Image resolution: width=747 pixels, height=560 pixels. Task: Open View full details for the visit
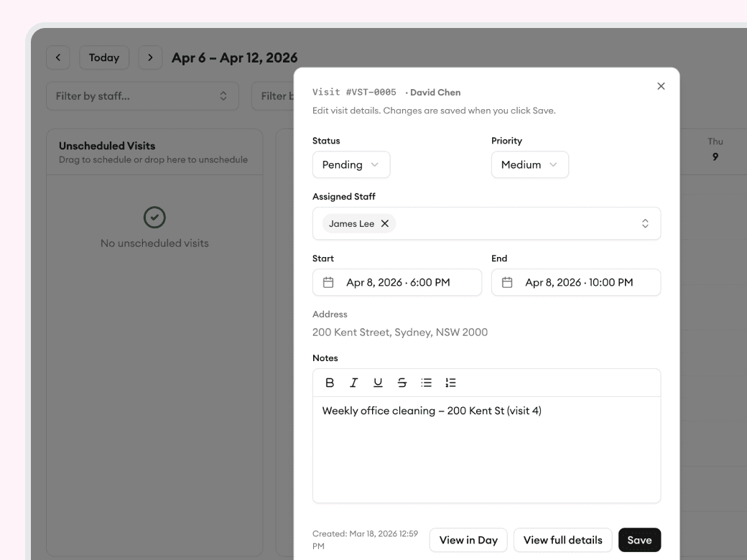click(x=562, y=539)
